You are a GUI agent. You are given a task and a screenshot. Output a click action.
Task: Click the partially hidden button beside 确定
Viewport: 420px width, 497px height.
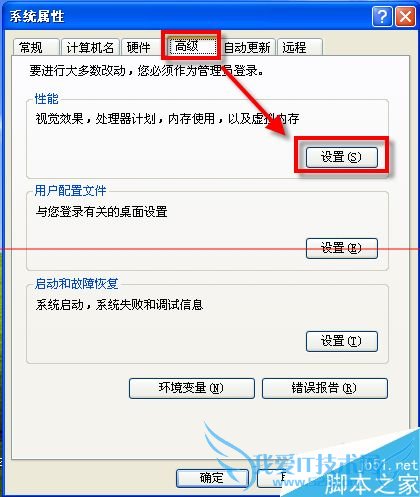click(x=271, y=478)
